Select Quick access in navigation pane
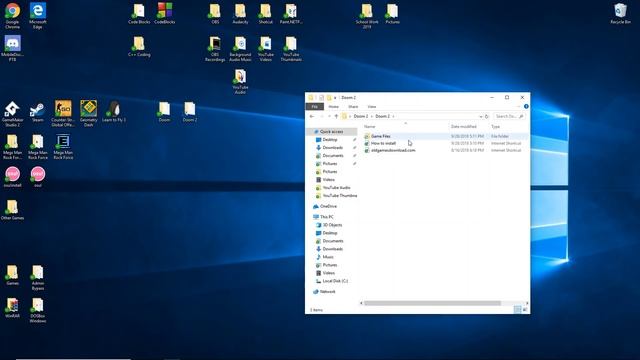Screen dimensions: 640x360 point(331,131)
